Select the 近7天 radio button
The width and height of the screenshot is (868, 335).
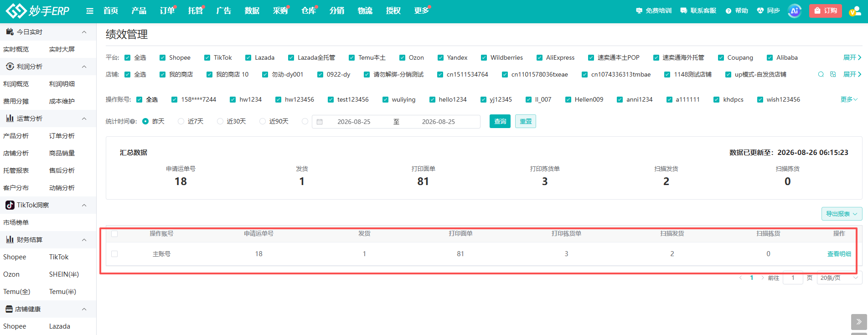coord(181,121)
